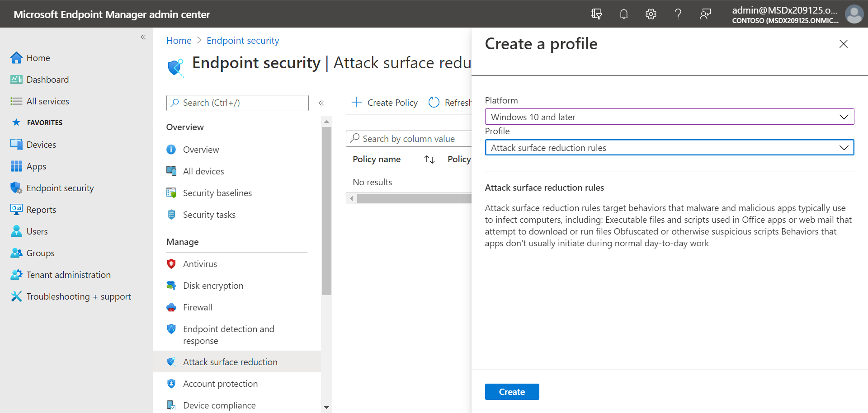Collapse the Endpoint security blade menu
This screenshot has height=413, width=868.
pos(321,103)
